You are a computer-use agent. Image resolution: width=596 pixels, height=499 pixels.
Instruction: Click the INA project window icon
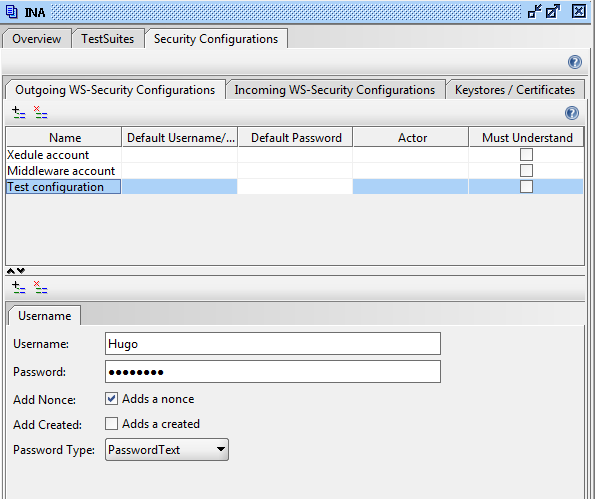click(x=11, y=12)
